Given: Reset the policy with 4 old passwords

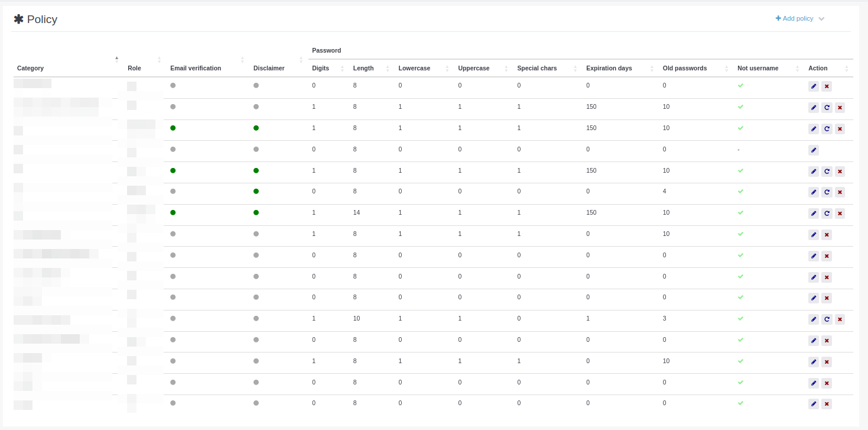Looking at the screenshot, I should pyautogui.click(x=827, y=192).
